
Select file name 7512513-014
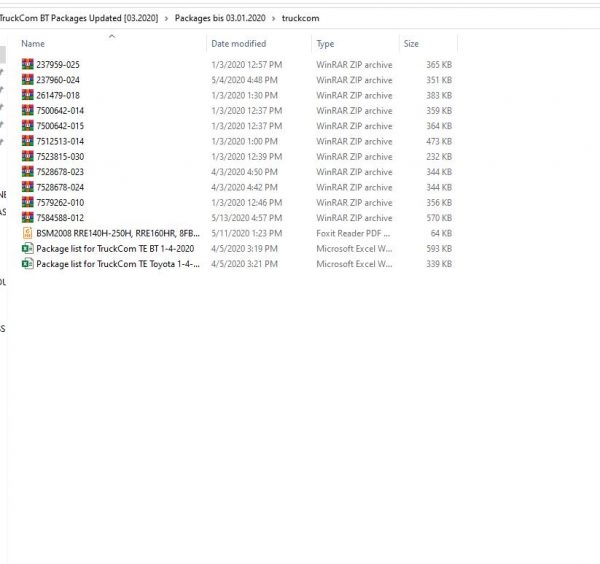60,141
